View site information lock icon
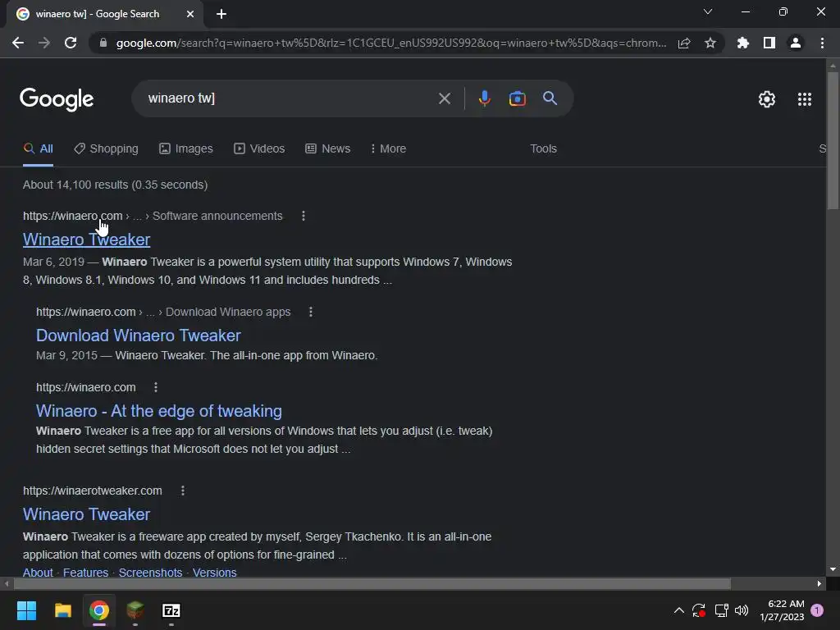This screenshot has height=630, width=840. 103,43
